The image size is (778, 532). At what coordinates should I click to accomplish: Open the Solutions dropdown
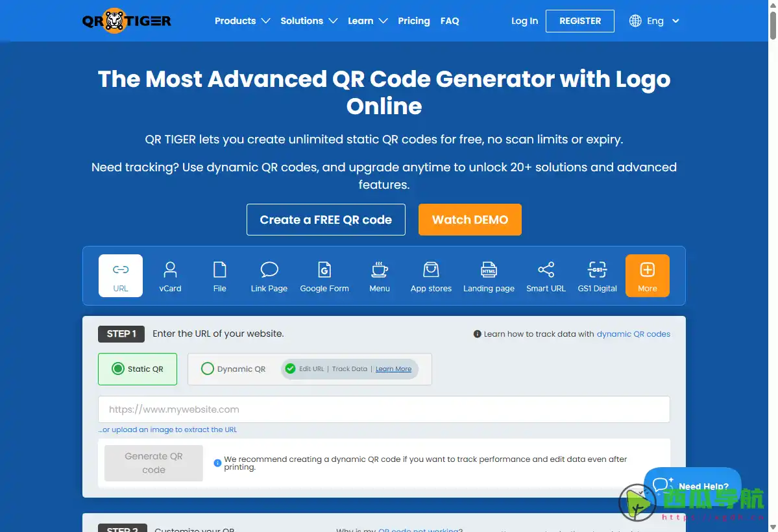pyautogui.click(x=309, y=21)
